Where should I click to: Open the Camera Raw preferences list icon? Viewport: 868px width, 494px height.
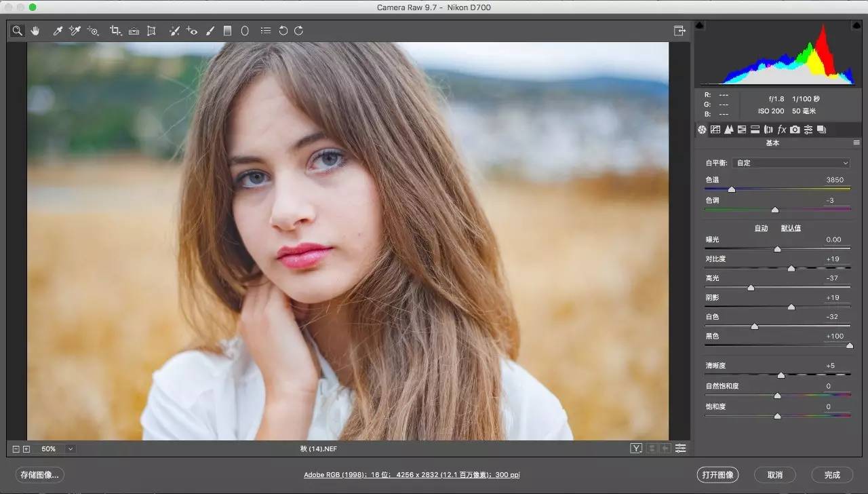[266, 31]
